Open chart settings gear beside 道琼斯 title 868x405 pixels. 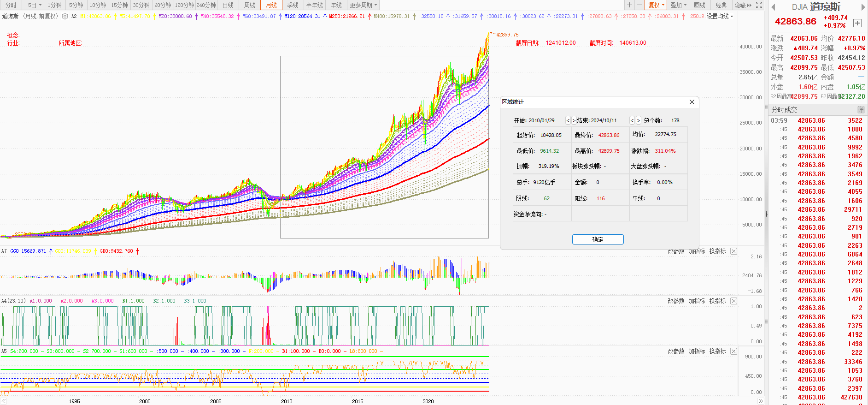(x=65, y=16)
